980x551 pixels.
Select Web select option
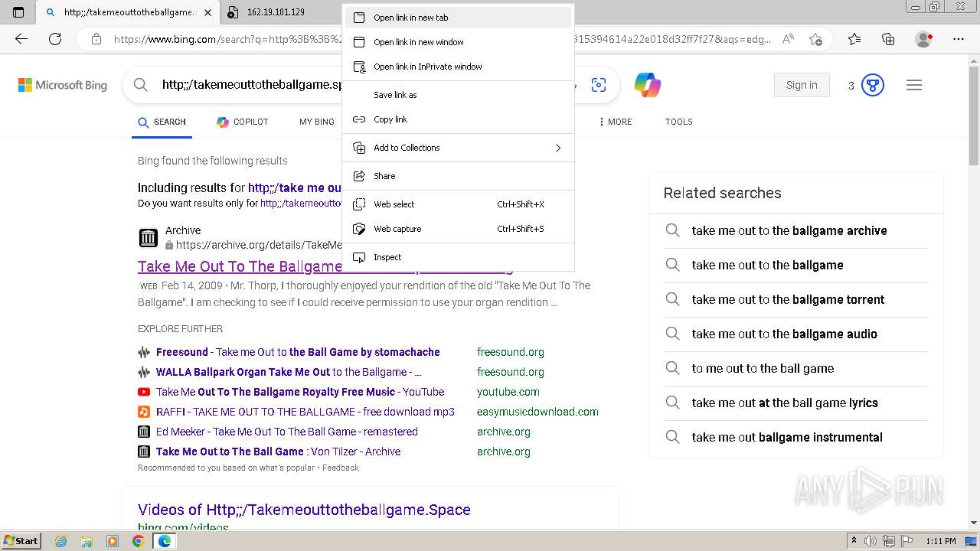[458, 204]
